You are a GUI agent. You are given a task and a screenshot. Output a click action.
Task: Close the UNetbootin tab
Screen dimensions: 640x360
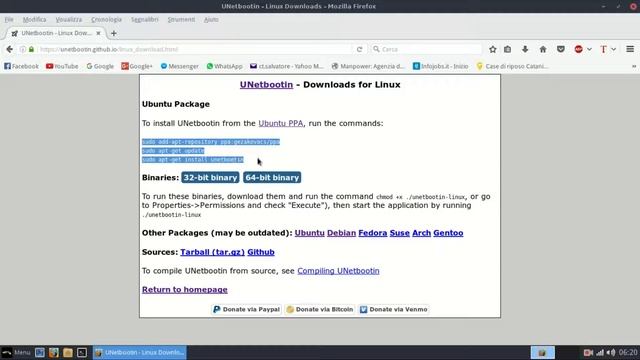coord(98,33)
